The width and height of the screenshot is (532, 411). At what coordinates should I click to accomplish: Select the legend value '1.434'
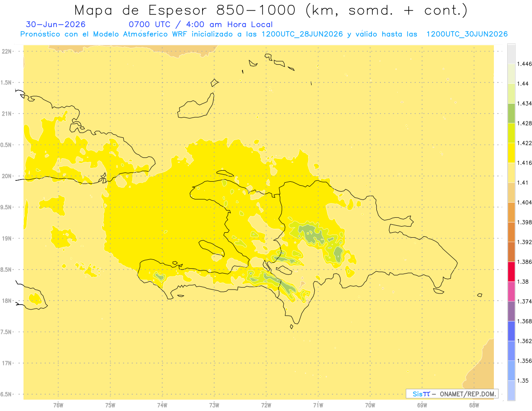tap(525, 103)
